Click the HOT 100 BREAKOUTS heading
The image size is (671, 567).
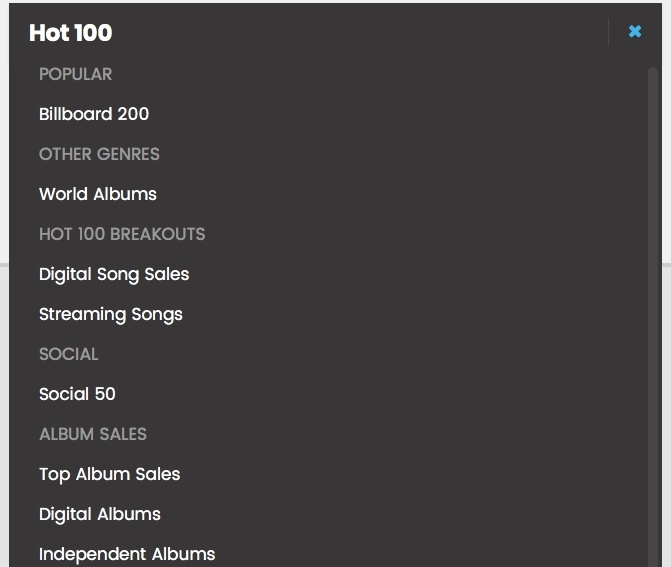pyautogui.click(x=122, y=234)
